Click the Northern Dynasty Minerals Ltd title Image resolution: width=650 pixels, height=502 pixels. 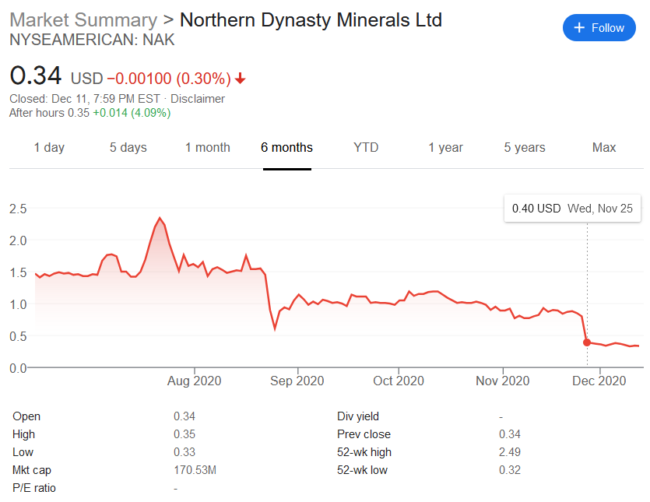click(x=310, y=20)
